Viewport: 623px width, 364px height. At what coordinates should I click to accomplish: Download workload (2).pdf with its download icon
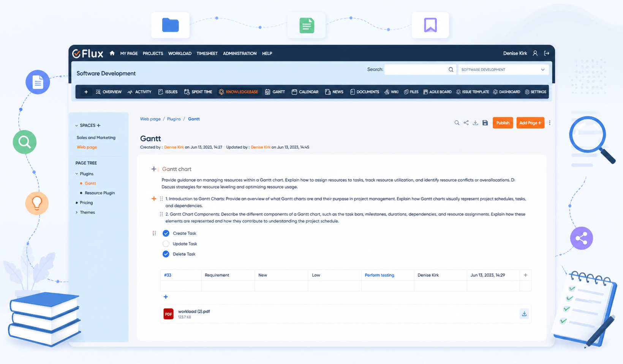point(524,314)
